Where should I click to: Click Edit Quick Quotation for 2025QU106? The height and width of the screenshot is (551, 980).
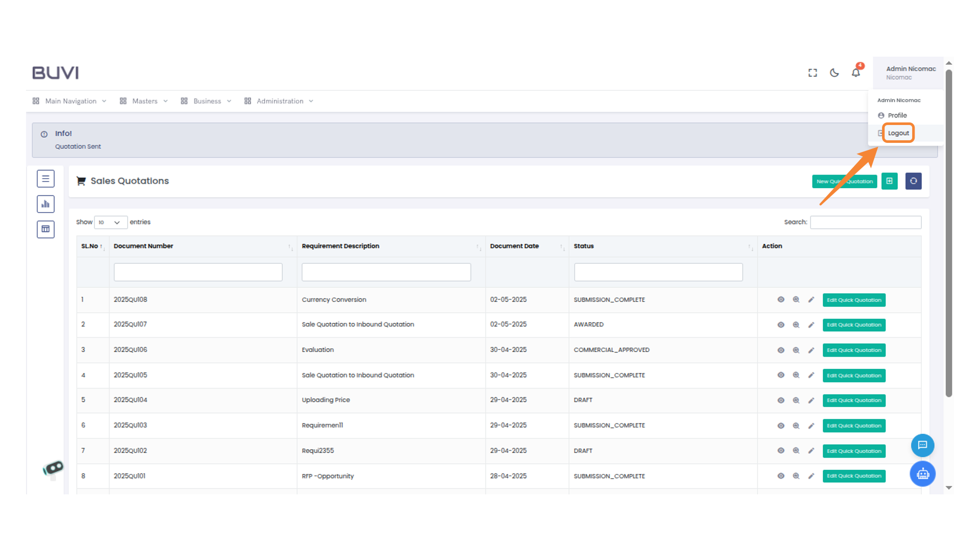pos(853,350)
